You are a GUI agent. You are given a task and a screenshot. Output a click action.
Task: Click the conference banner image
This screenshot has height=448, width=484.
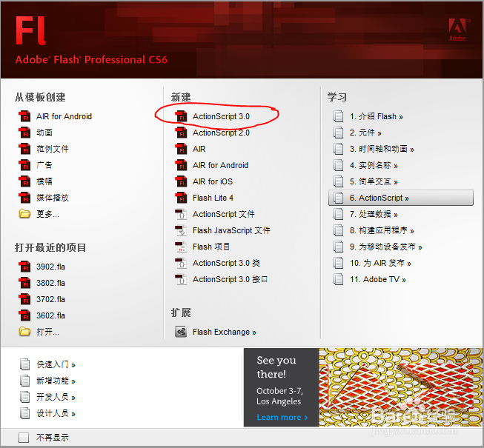coord(400,387)
